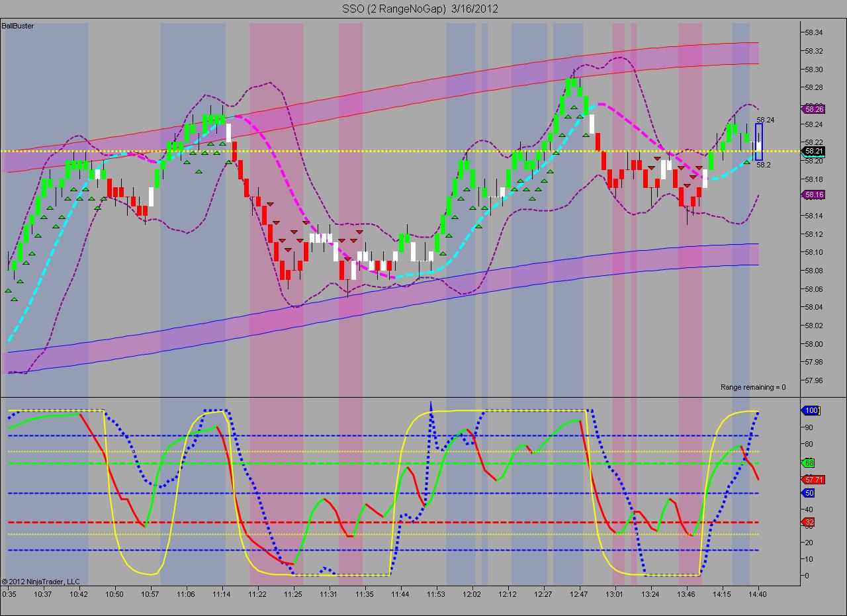Screen dimensions: 847x616
Task: Click the 13:01 time axis label
Action: 615,594
